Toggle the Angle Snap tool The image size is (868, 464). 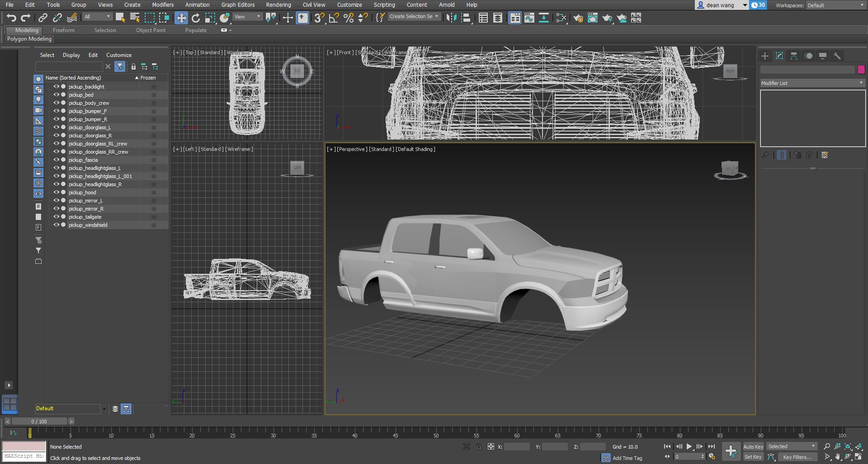[334, 18]
